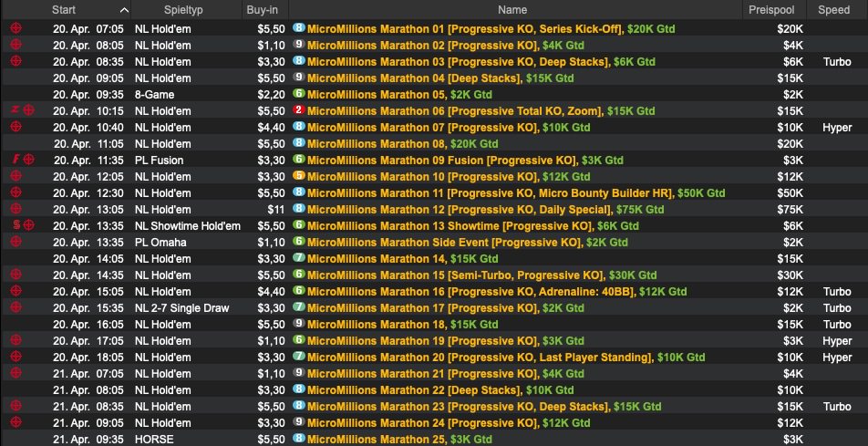Click the knockout target icon for Marathon 16
868x446 pixels.
click(16, 291)
